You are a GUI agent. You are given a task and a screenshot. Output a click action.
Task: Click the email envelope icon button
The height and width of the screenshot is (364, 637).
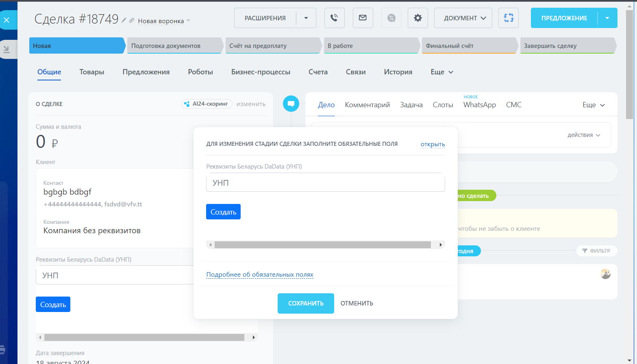coord(363,18)
